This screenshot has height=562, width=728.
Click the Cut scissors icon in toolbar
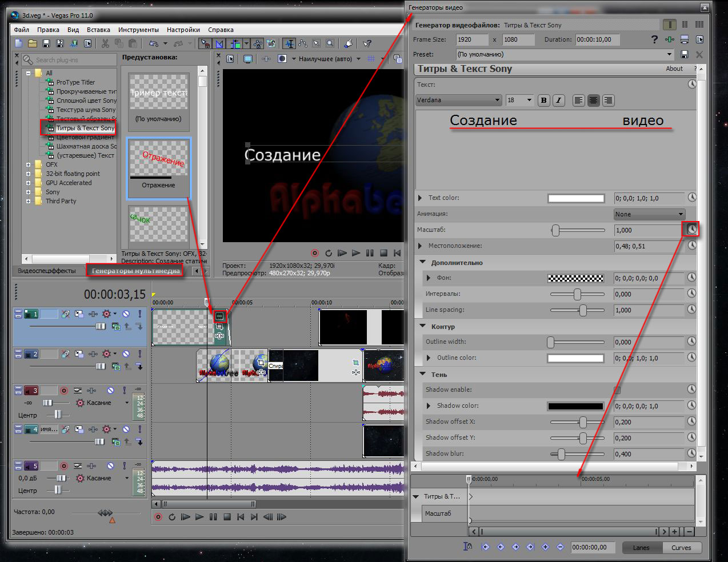tap(105, 43)
